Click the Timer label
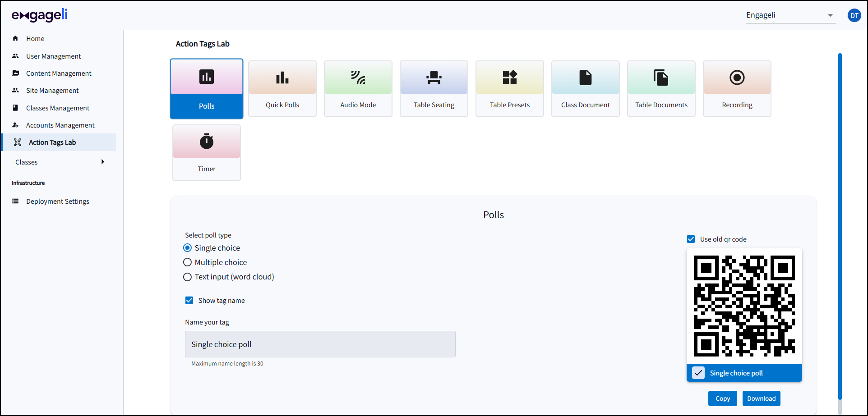Screen dimensions: 868x416 point(207,169)
